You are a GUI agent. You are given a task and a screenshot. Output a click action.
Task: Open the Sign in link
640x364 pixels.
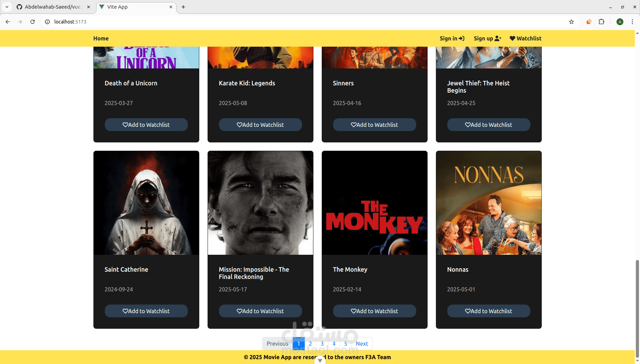(452, 38)
